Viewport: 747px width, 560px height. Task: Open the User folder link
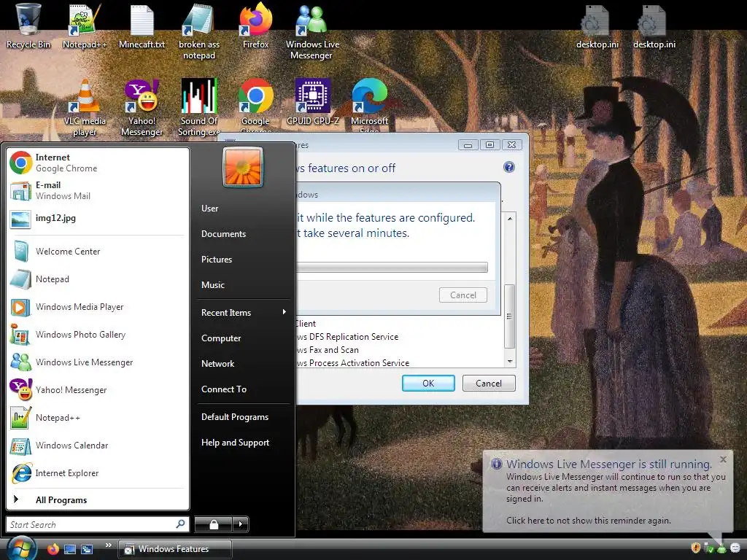click(x=209, y=208)
